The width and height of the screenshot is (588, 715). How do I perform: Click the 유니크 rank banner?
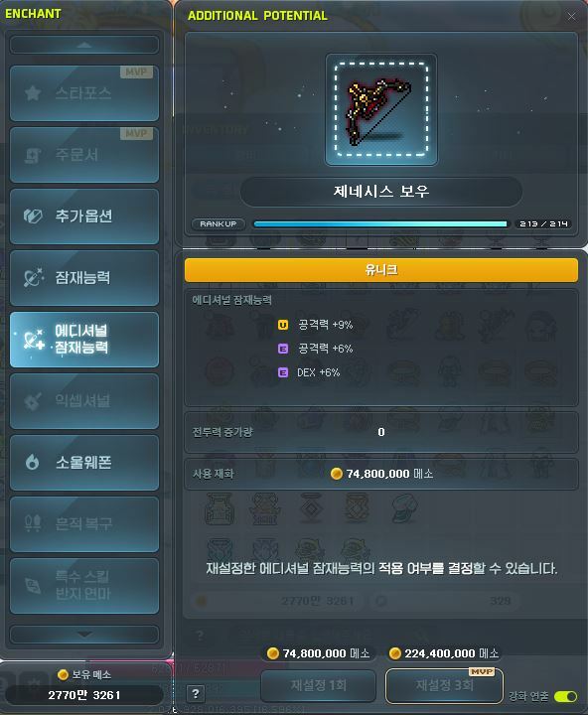381,270
